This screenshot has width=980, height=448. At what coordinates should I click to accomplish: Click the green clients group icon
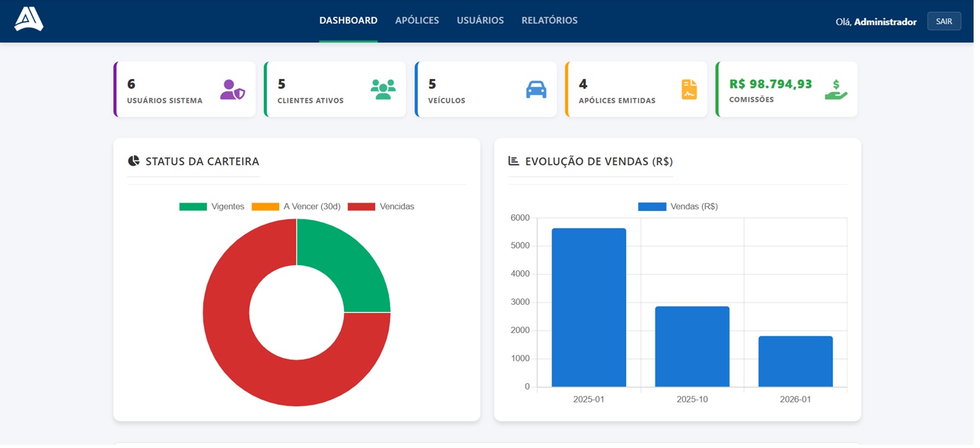coord(383,90)
